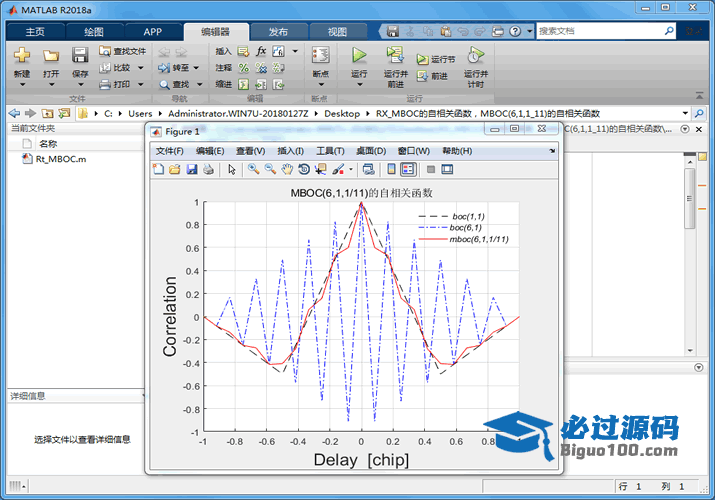Click the Find Files (查找文件) button
715x500 pixels.
122,51
